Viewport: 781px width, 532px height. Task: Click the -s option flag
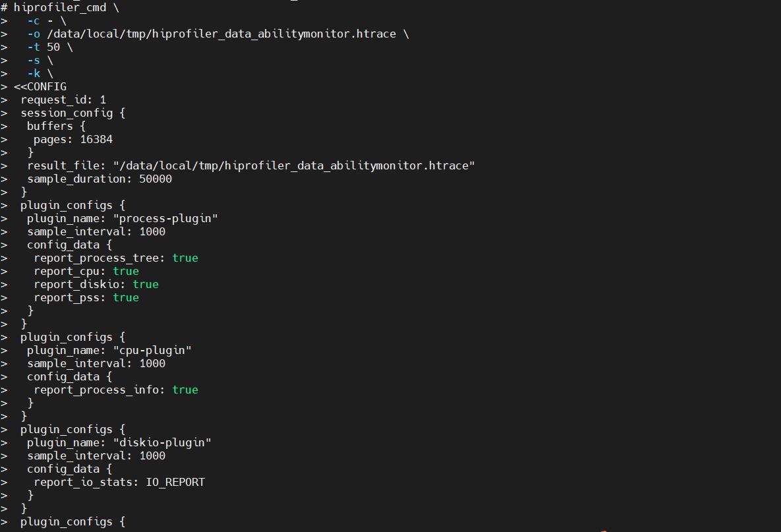[x=34, y=61]
